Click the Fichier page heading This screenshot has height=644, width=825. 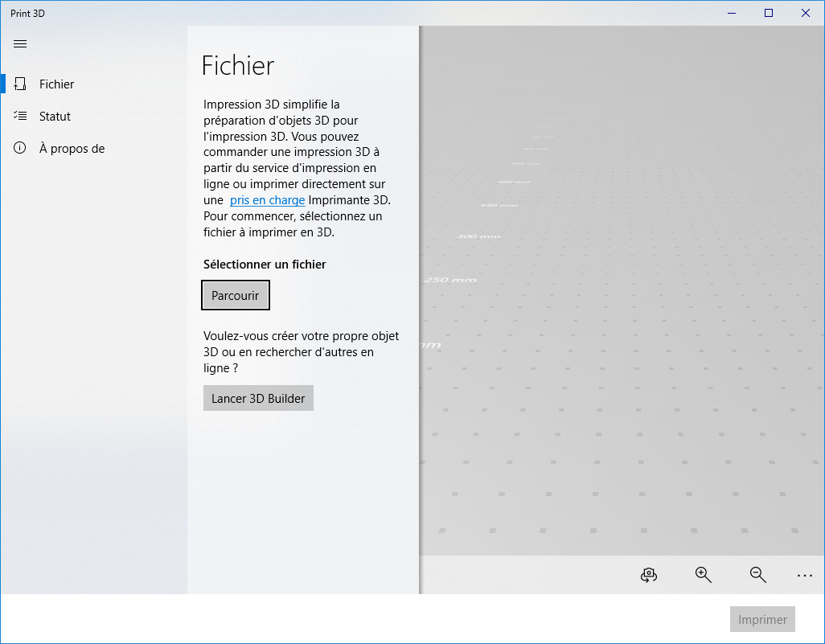[238, 66]
